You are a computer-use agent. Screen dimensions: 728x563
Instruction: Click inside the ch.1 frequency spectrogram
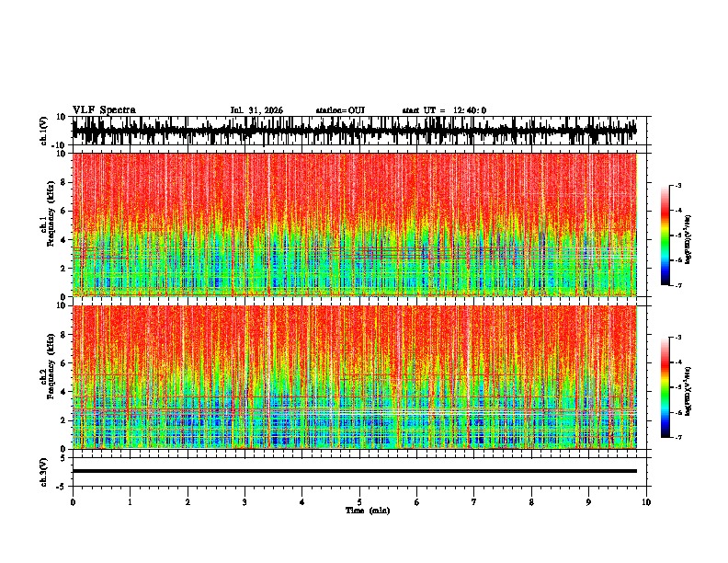point(354,224)
